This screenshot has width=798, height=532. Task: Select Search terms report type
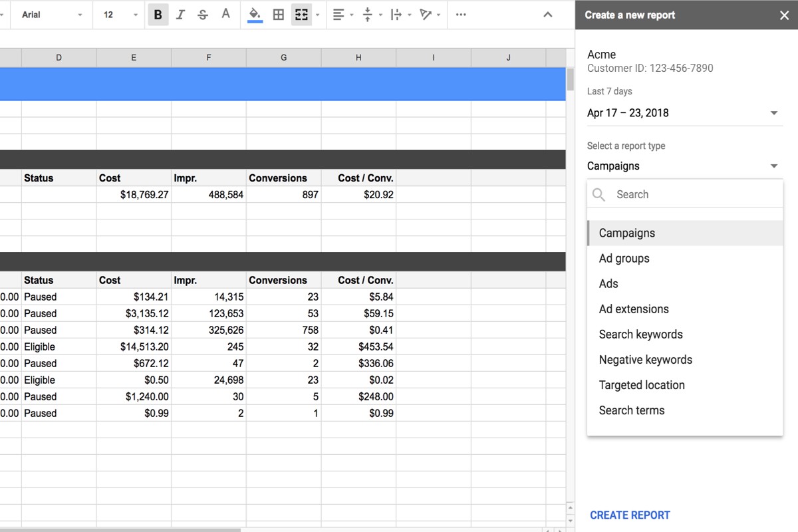click(685, 410)
